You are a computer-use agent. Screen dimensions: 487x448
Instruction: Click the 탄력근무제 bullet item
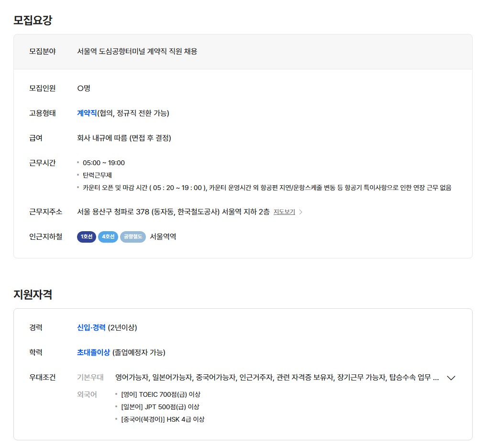(x=97, y=175)
